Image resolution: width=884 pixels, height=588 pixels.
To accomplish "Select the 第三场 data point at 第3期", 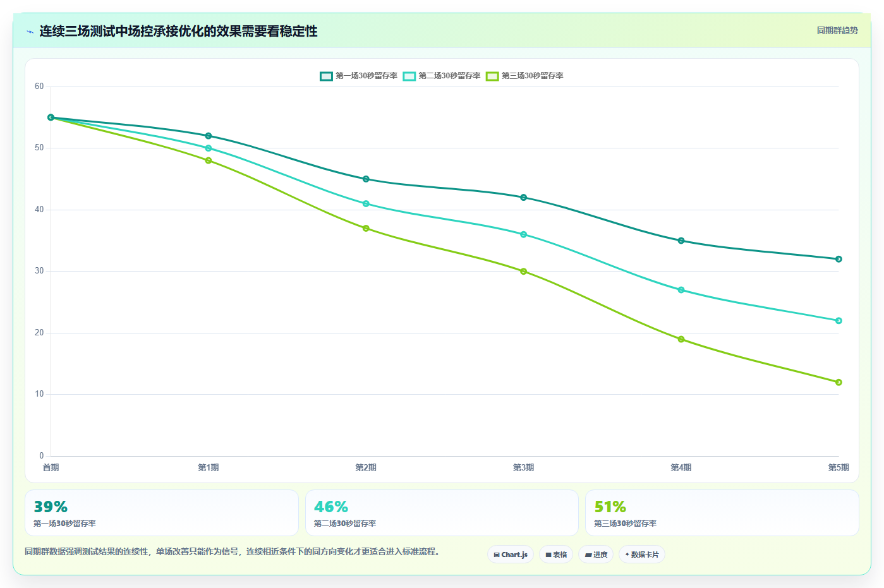I will (524, 271).
